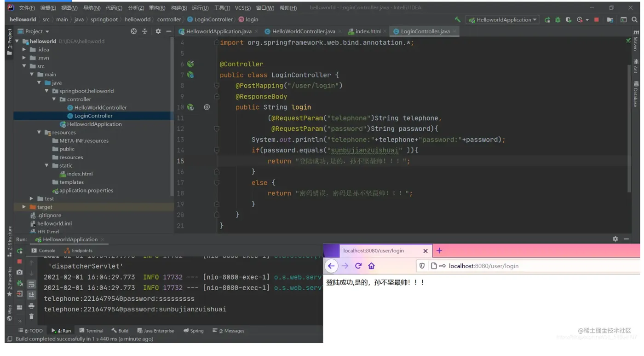Click the locate-file target icon in Project panel
The image size is (644, 356).
(134, 31)
